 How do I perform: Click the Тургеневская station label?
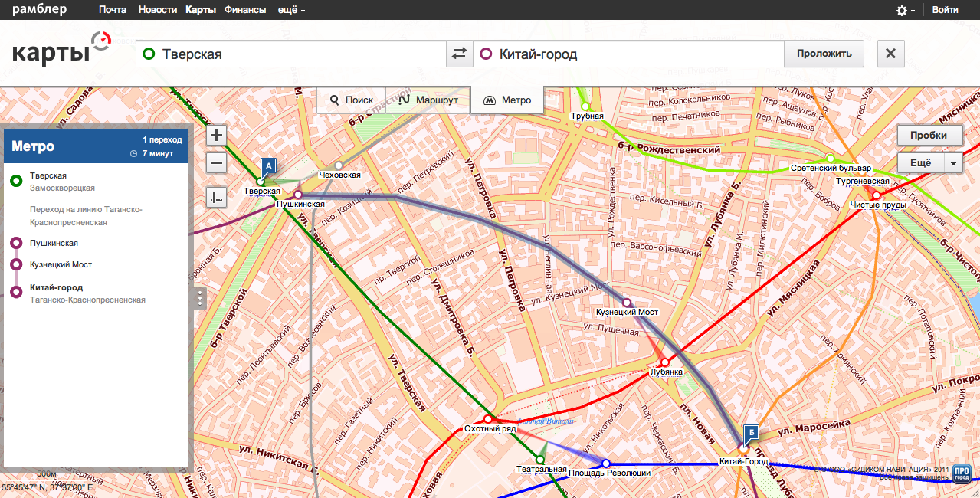coord(863,182)
